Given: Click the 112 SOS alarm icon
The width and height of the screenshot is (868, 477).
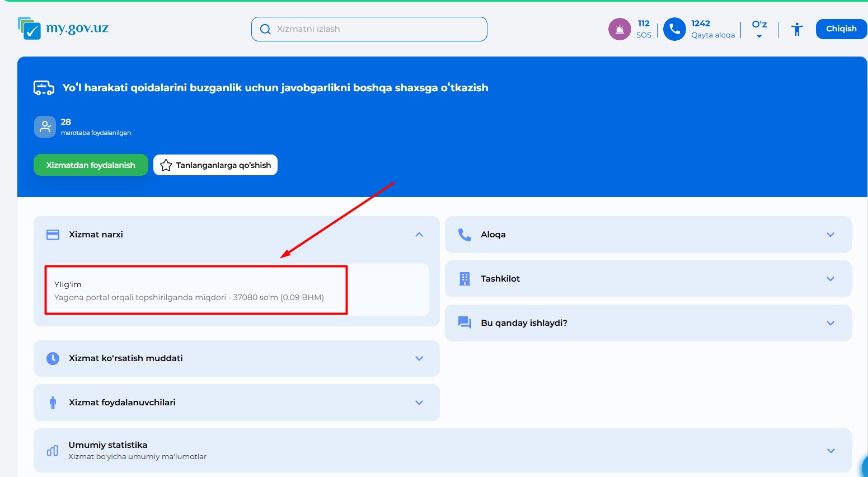Looking at the screenshot, I should tap(619, 29).
